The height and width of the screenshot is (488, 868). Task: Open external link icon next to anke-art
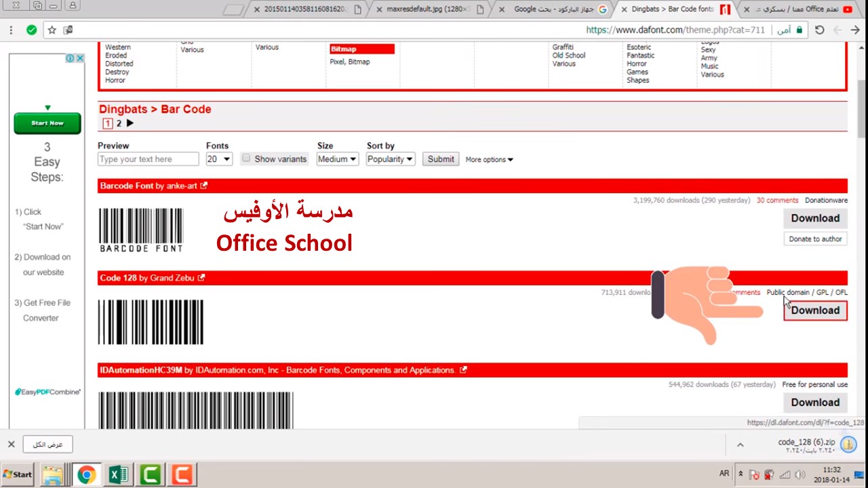point(203,186)
